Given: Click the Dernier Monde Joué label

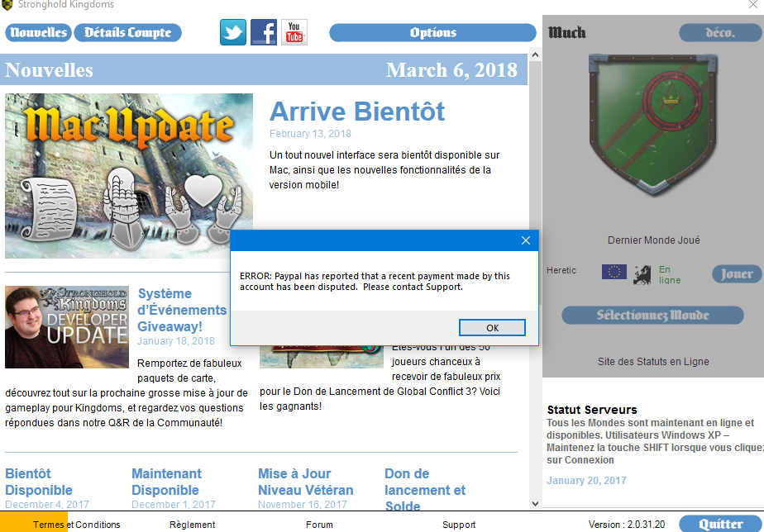Looking at the screenshot, I should [653, 240].
